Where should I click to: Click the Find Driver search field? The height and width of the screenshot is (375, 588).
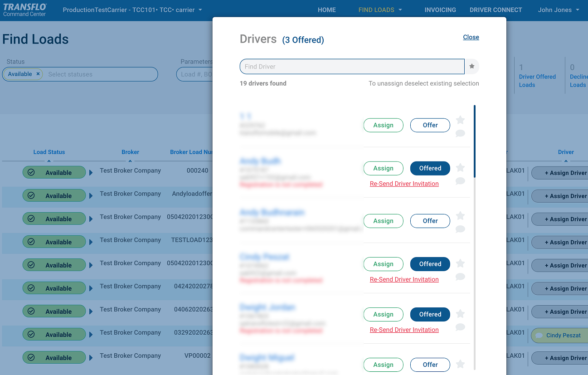tap(352, 67)
